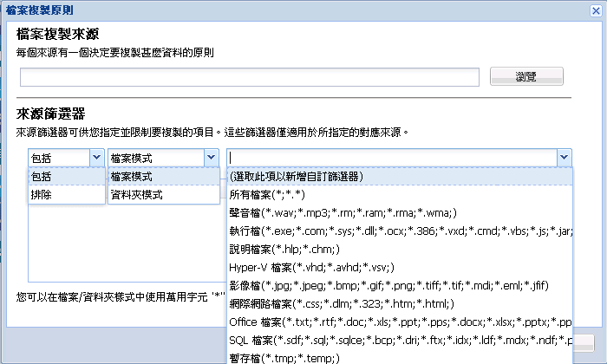Expand the 包括 dropdown arrow
This screenshot has width=607, height=364.
[x=95, y=158]
